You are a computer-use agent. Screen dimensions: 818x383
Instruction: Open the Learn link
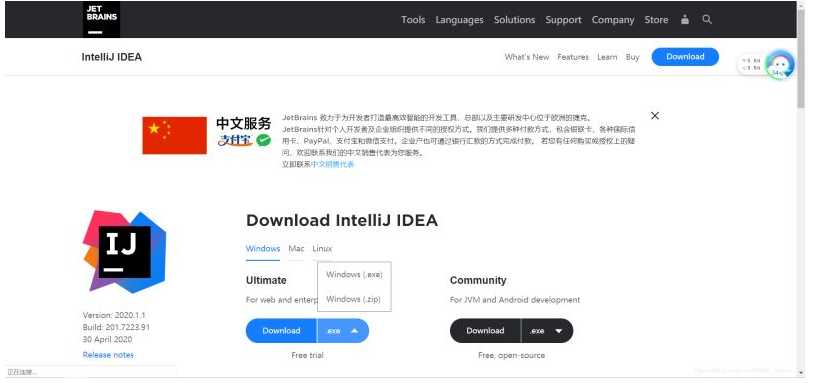607,57
